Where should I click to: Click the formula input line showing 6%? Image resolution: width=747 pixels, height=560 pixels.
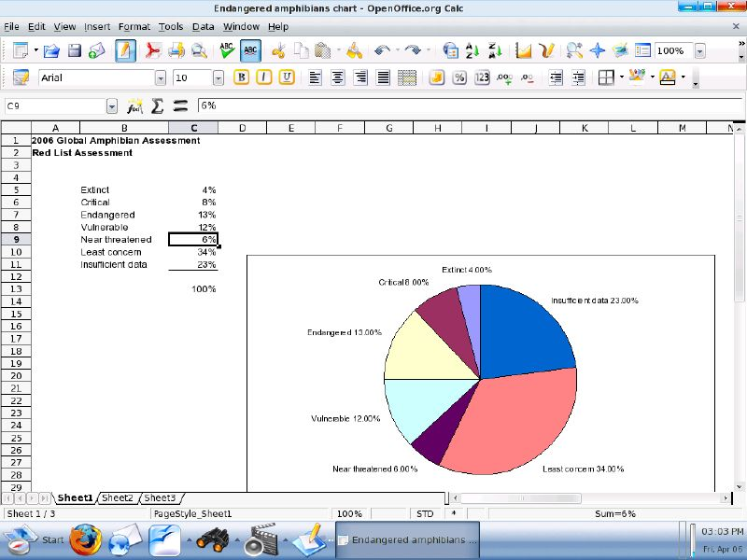click(x=470, y=105)
